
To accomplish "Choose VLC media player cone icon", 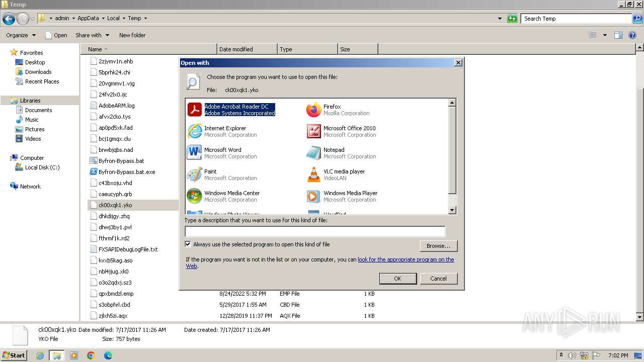I will pyautogui.click(x=313, y=174).
